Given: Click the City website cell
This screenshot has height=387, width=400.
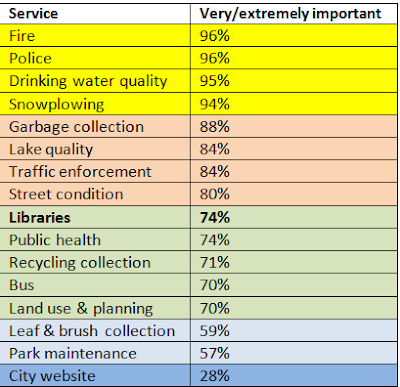Looking at the screenshot, I should [x=95, y=376].
